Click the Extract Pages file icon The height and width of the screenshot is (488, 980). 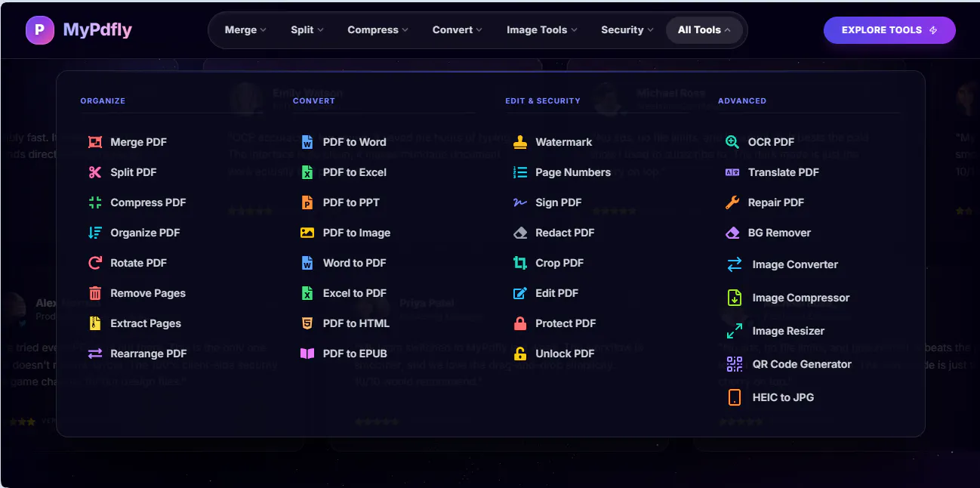click(94, 323)
